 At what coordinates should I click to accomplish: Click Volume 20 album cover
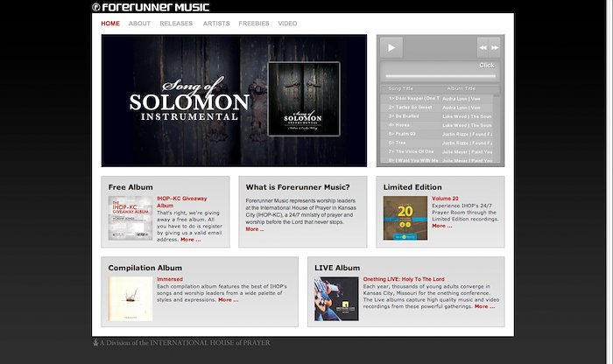click(x=405, y=218)
